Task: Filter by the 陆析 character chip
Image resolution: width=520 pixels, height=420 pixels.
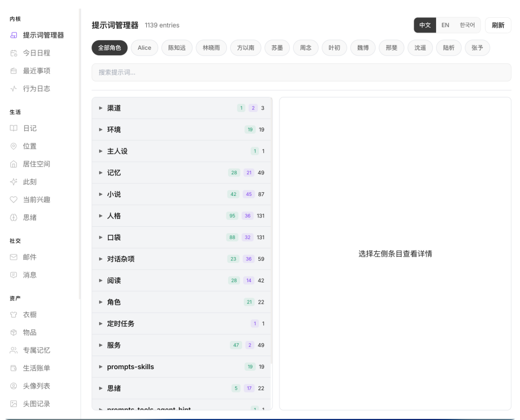Action: [x=448, y=48]
